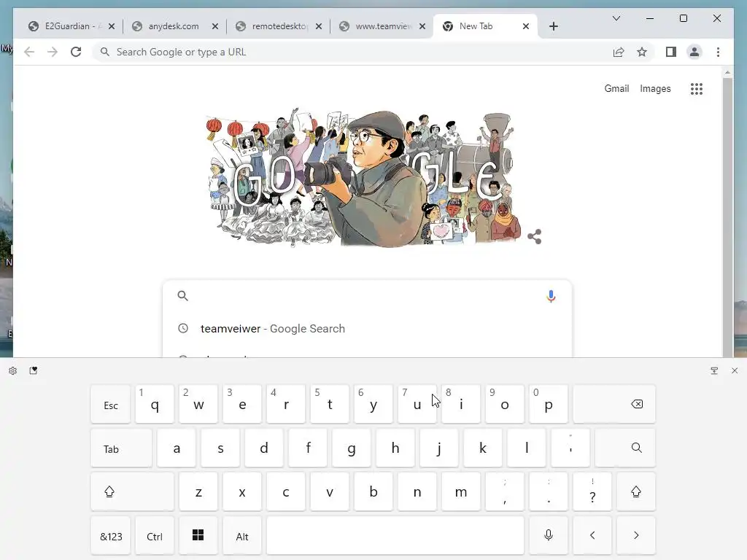Focus the Google search box
This screenshot has width=747, height=560.
(x=367, y=296)
